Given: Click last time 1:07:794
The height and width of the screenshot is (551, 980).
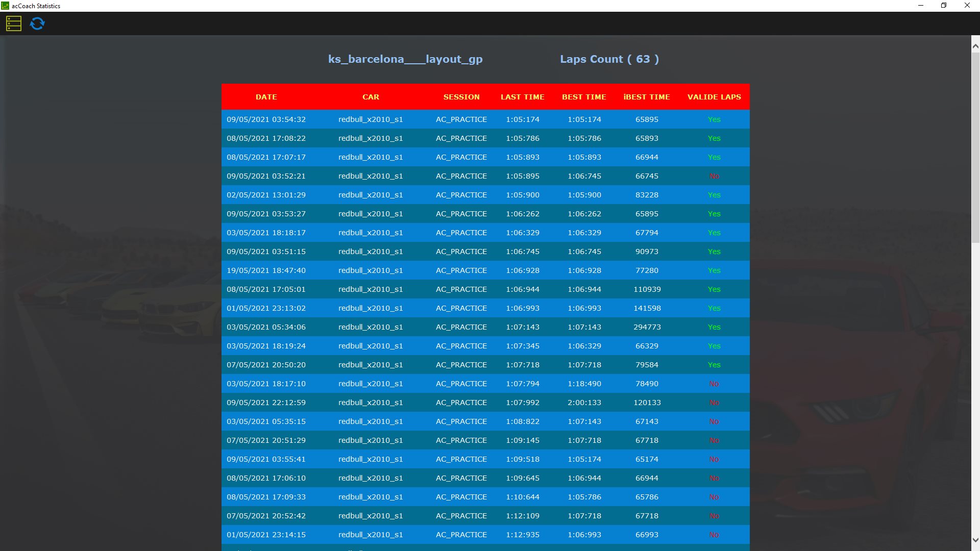Looking at the screenshot, I should pos(523,384).
